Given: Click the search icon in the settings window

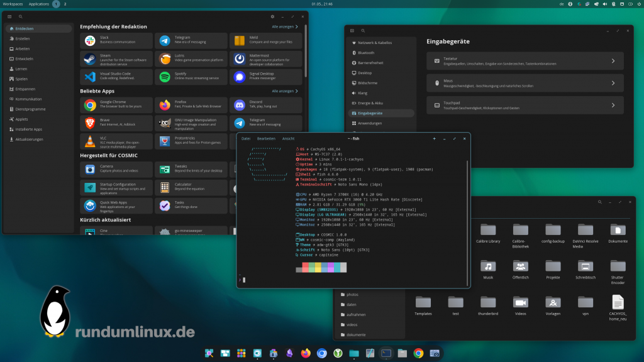Looking at the screenshot, I should pos(363,31).
